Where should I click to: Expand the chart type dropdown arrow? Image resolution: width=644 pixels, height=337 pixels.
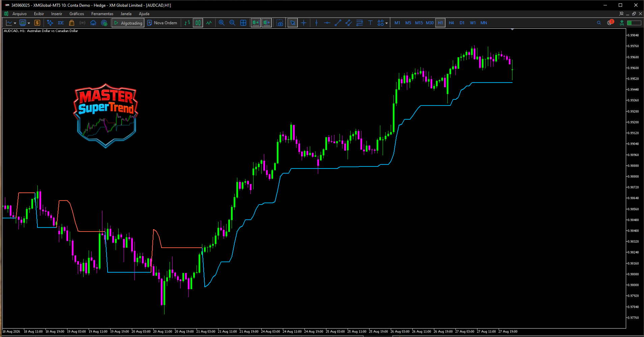click(15, 23)
